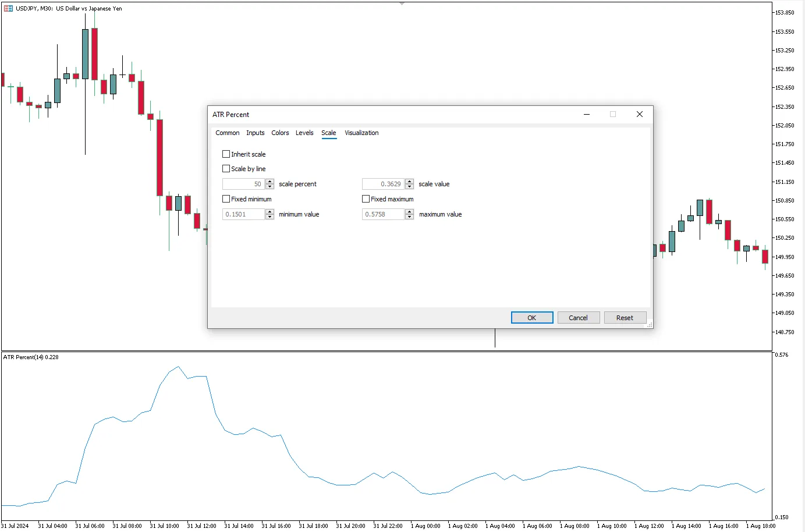Decrease scale value with down arrow
This screenshot has height=532, width=805.
[409, 187]
